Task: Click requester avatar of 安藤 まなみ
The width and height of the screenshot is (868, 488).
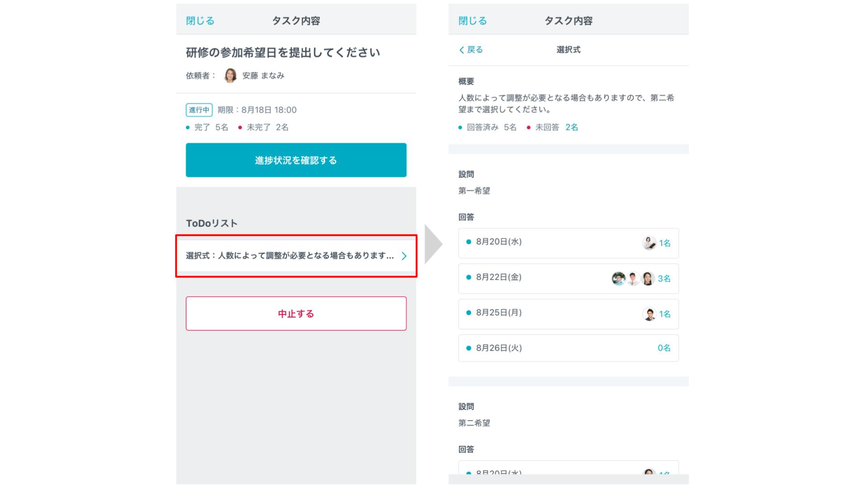Action: coord(230,75)
